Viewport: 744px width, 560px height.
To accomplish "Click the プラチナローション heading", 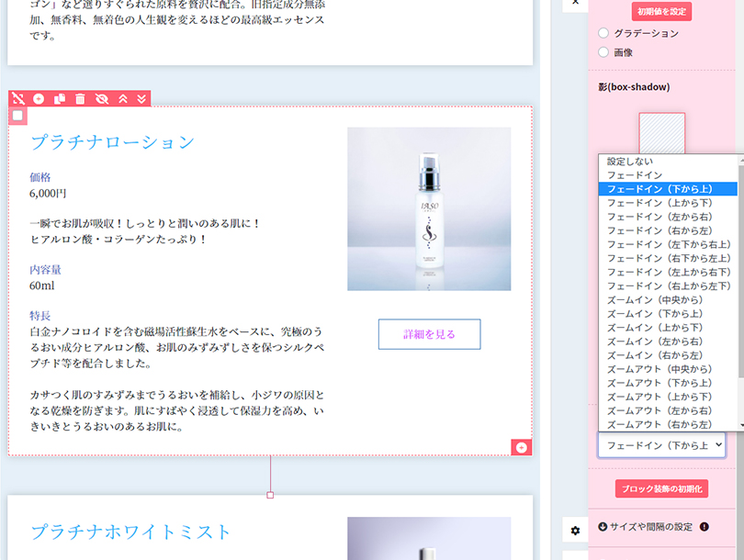I will 112,141.
